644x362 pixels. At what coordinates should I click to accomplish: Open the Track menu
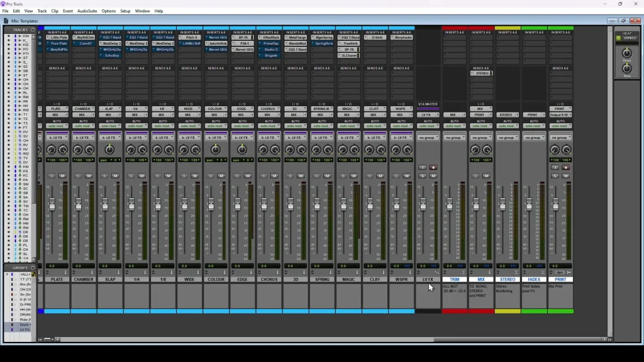[42, 11]
